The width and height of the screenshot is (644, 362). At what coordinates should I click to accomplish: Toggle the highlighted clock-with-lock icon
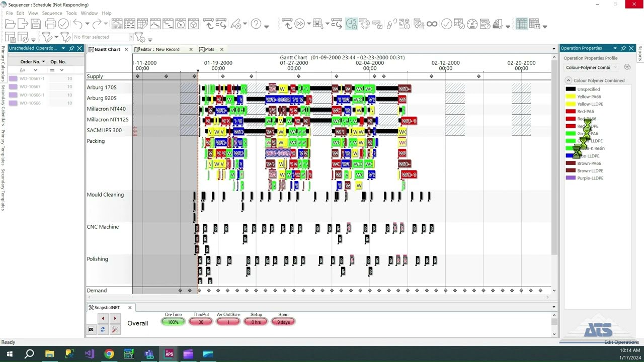351,24
